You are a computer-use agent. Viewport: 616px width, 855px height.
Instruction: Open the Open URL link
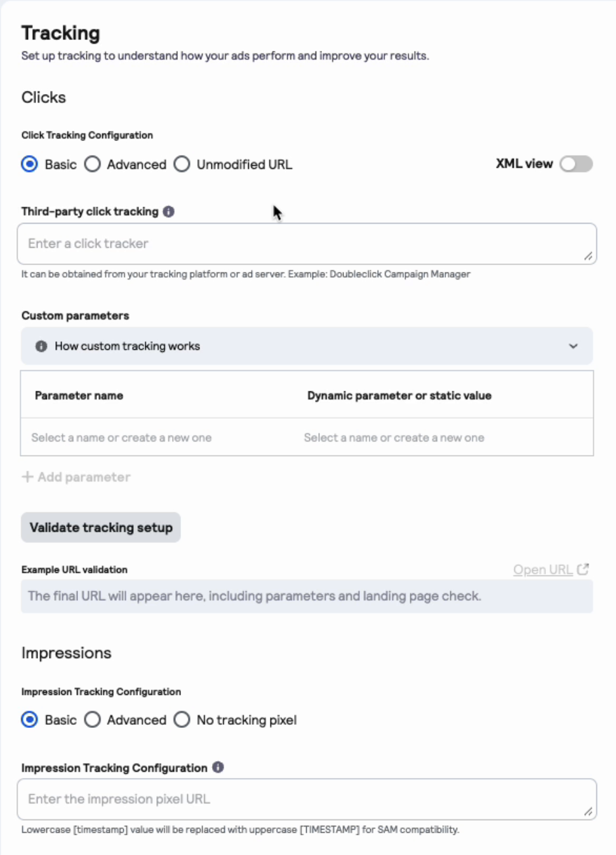(x=543, y=570)
